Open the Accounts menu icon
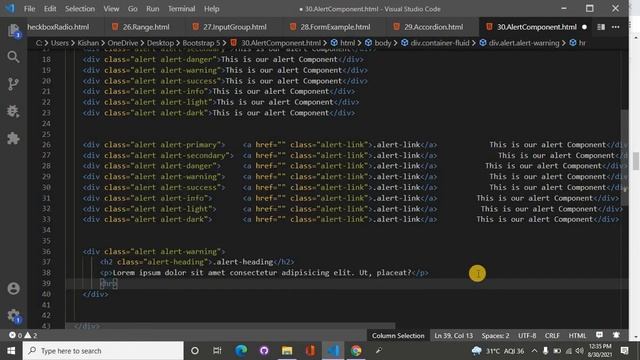Image resolution: width=640 pixels, height=360 pixels. pos(13,289)
